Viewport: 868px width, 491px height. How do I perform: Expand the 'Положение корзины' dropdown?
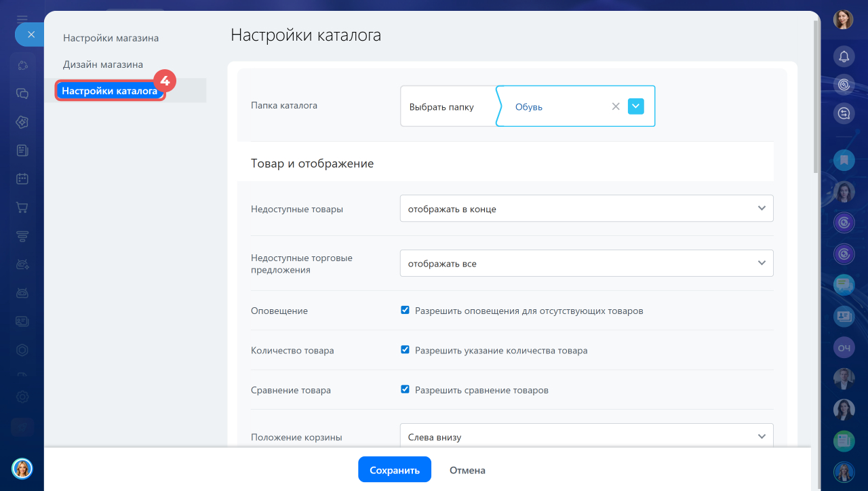(587, 437)
